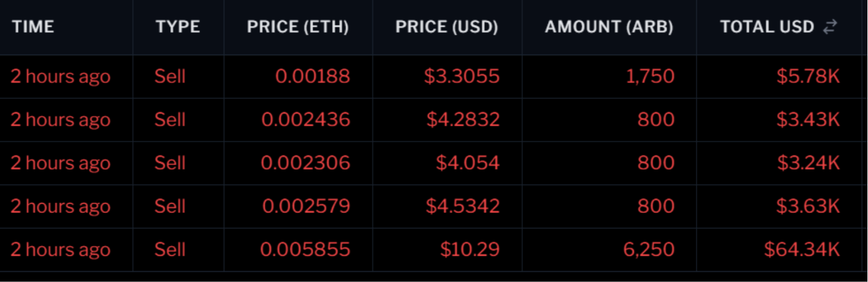868x282 pixels.
Task: Select the 6,250 ARB amount cell
Action: [x=649, y=250]
